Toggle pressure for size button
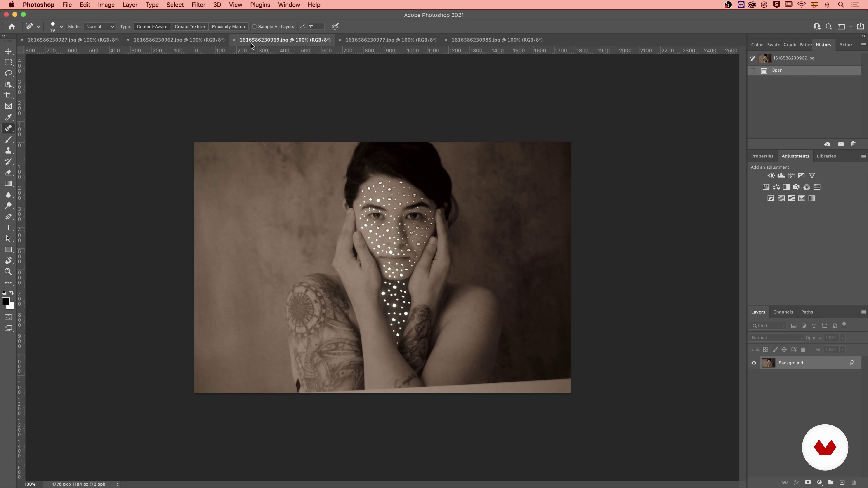The image size is (868, 488). [x=335, y=26]
